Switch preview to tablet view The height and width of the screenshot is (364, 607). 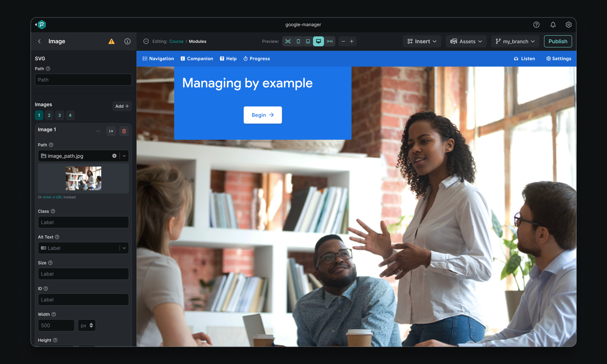308,41
